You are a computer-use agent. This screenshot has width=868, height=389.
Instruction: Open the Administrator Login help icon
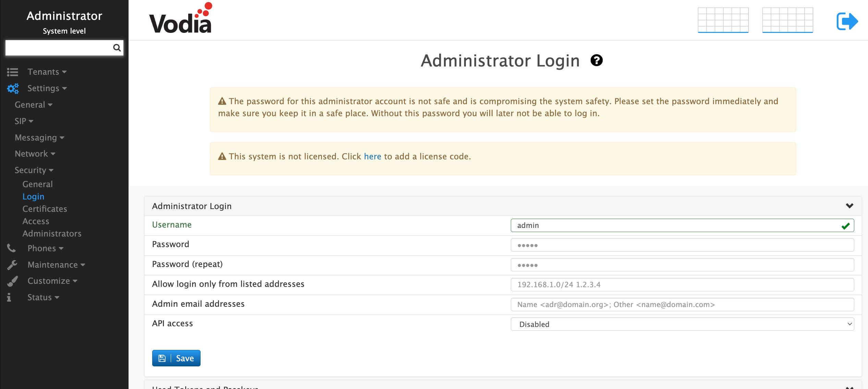[596, 60]
